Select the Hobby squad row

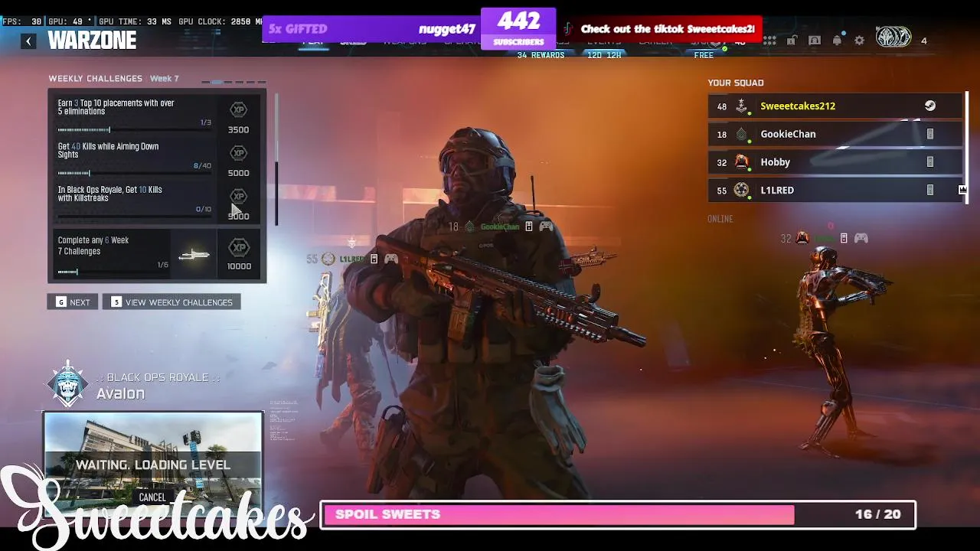coord(835,161)
